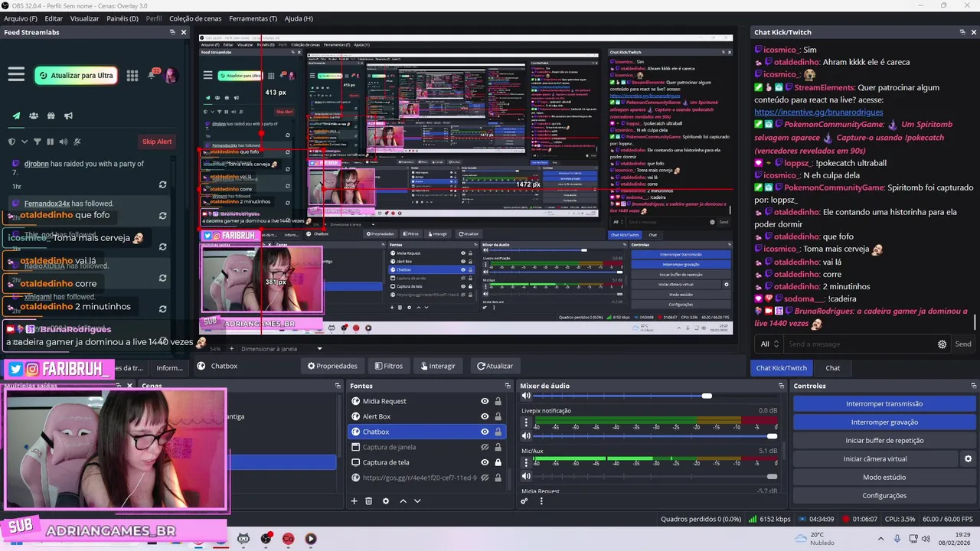
Task: Switch to the Chat tab
Action: (x=833, y=367)
